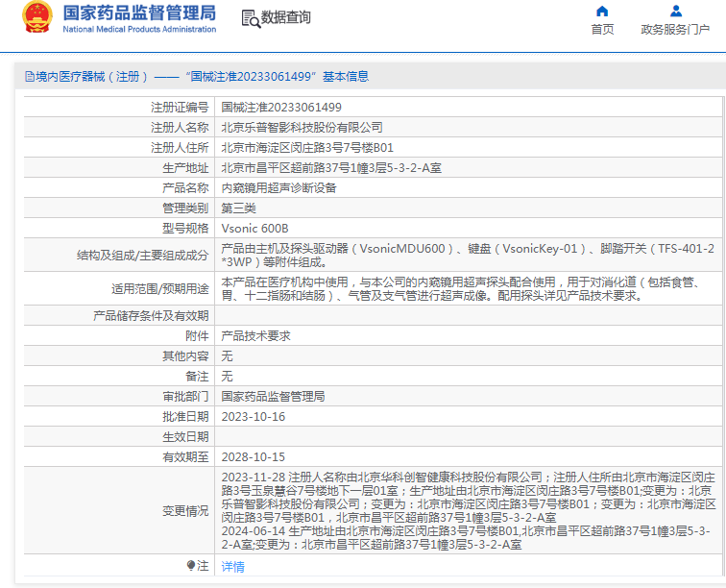Select approval date 2023-10-16
The height and width of the screenshot is (588, 726).
tap(254, 417)
